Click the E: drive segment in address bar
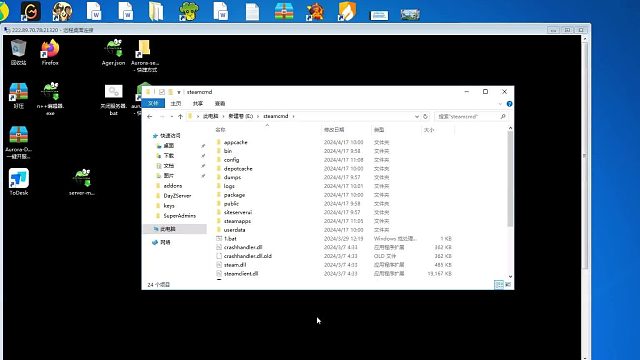 tap(240, 116)
